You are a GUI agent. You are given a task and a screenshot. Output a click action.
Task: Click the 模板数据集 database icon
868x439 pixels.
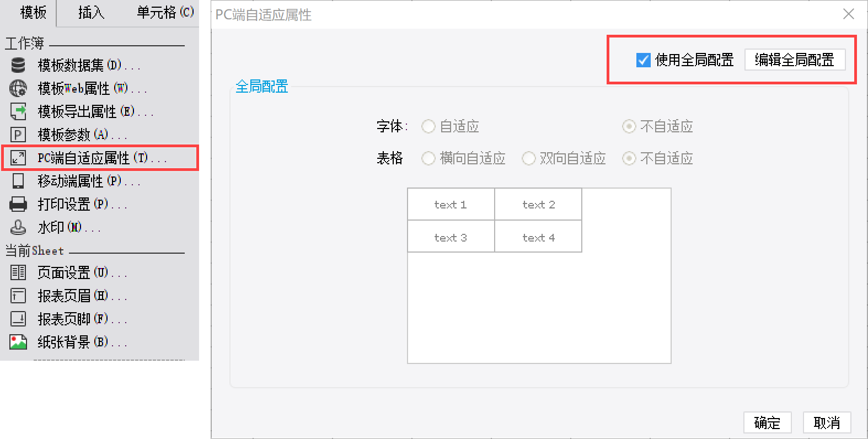tap(18, 65)
